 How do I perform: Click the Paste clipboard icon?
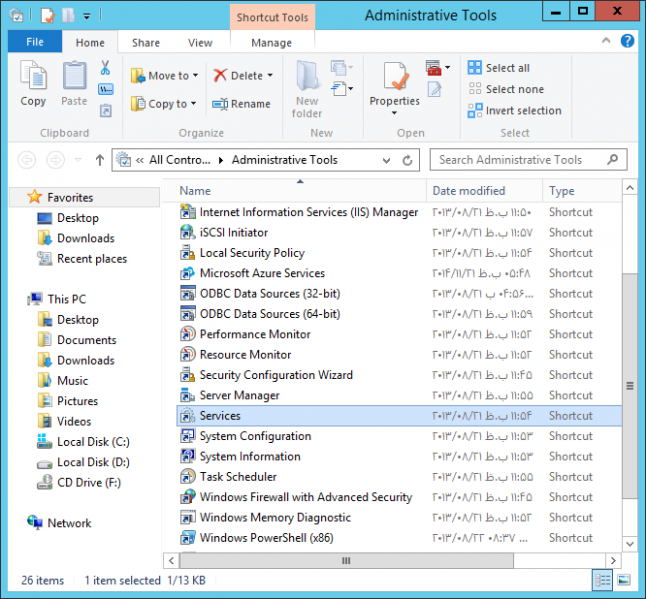(75, 75)
